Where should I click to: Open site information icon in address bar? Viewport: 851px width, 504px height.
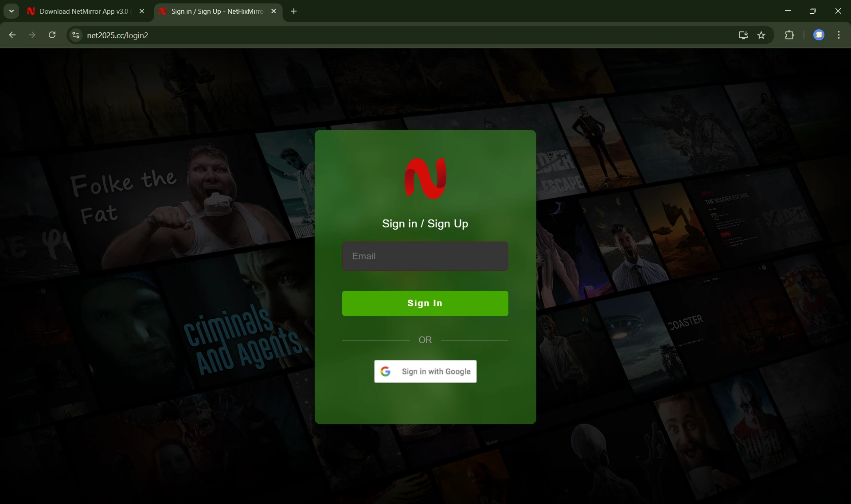76,35
